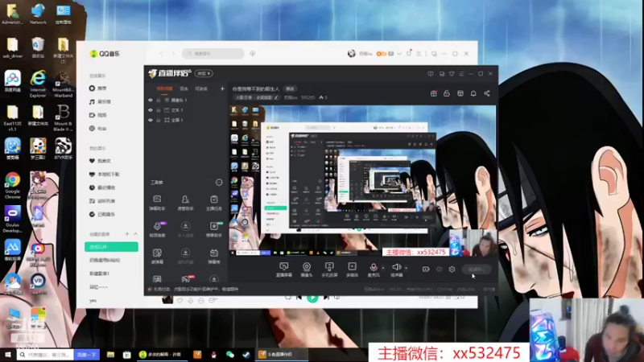
Task: Collapse the QQ音乐 created playlists section
Action: 135,234
